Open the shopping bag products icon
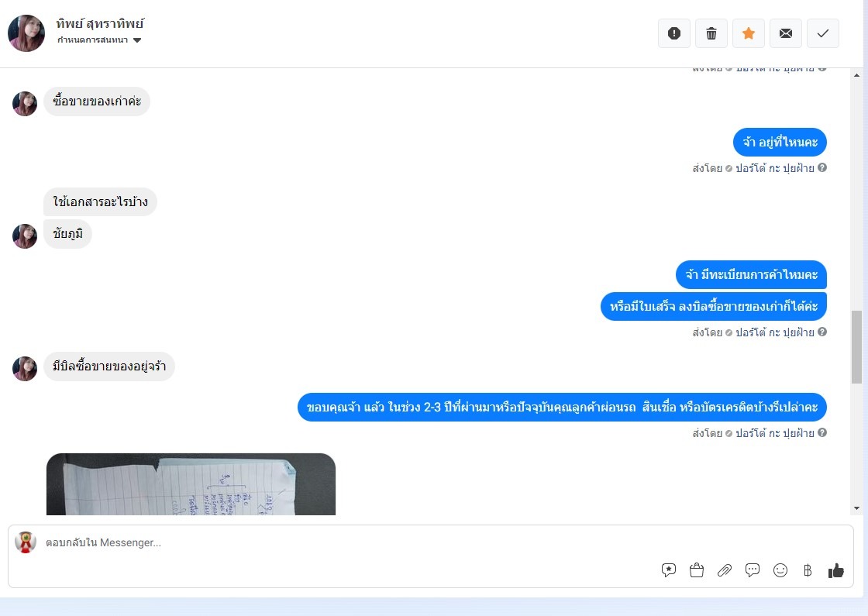 click(697, 570)
